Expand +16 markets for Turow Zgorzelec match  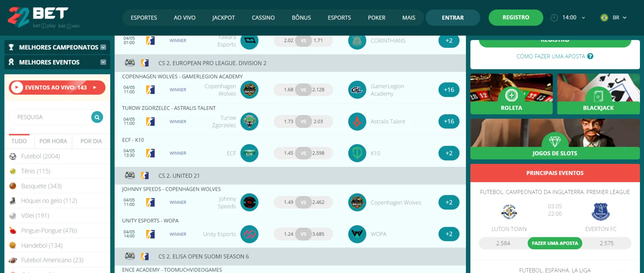point(449,121)
